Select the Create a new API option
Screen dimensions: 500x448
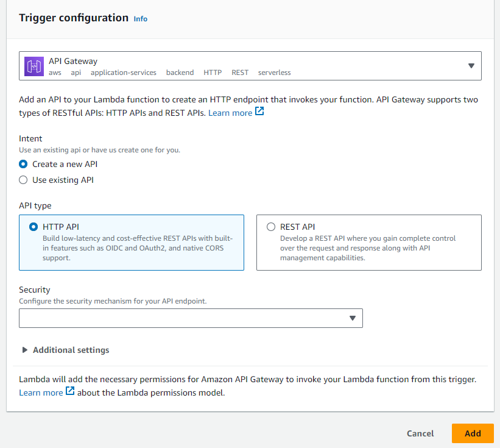coord(23,164)
